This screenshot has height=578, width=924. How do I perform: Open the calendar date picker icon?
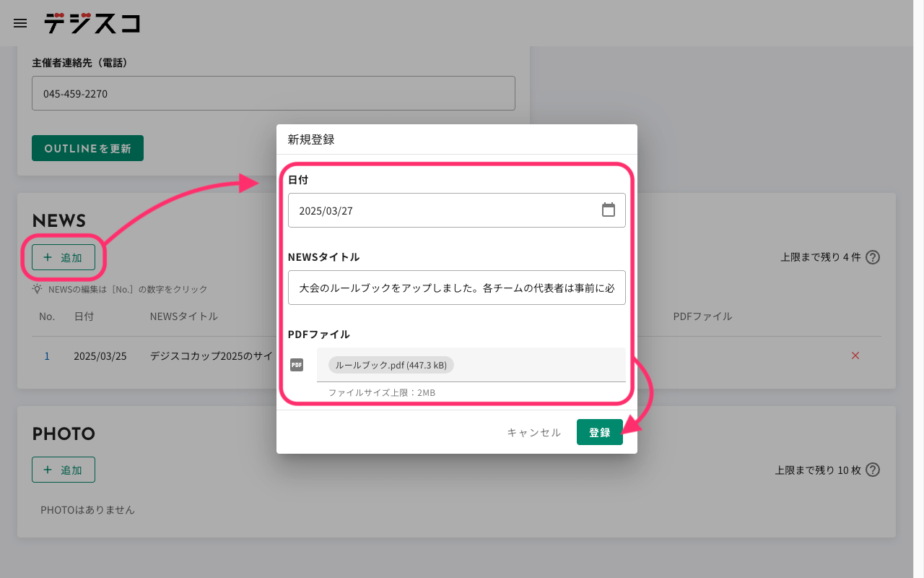[x=609, y=209]
